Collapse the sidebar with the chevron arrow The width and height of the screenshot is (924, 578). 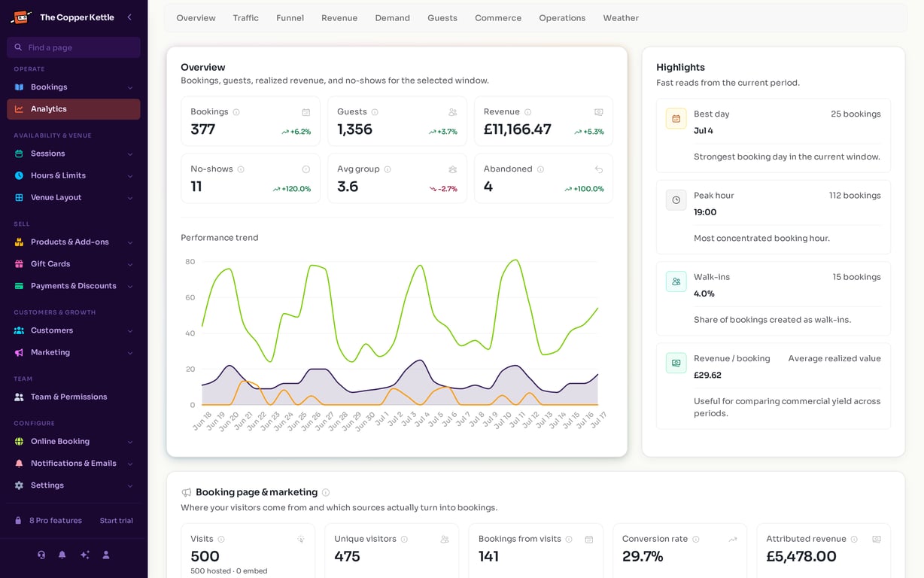(x=129, y=17)
